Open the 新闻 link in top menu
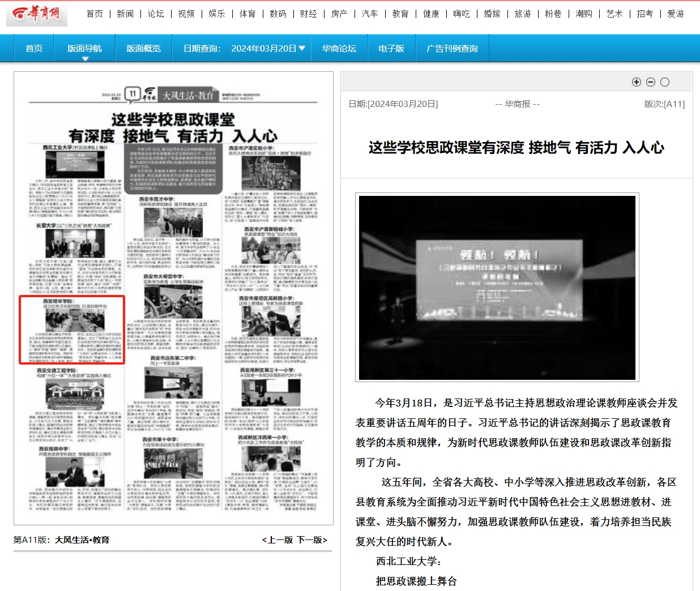This screenshot has height=591, width=700. coord(125,14)
